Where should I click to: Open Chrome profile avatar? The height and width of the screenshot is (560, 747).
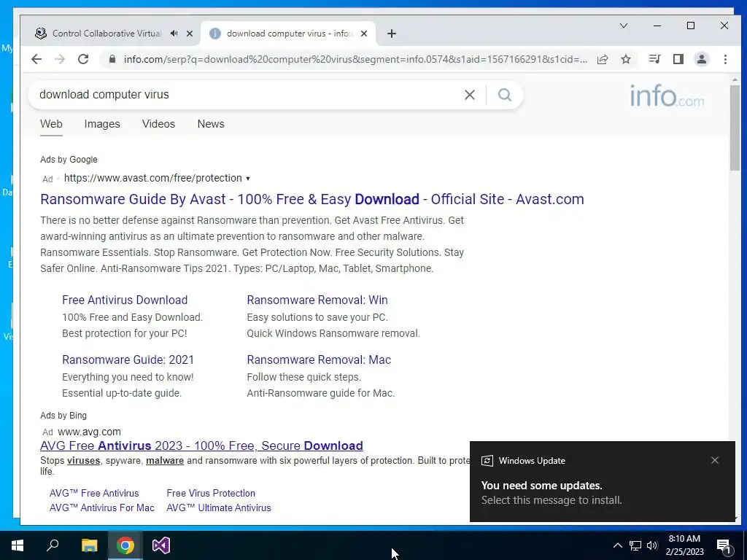(701, 59)
